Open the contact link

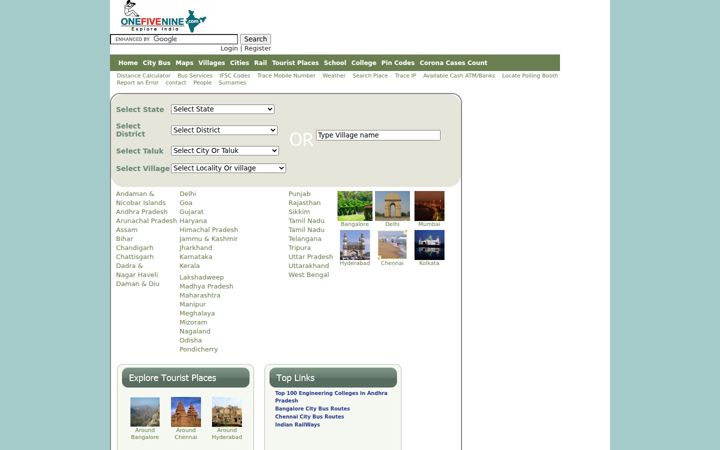(x=176, y=83)
